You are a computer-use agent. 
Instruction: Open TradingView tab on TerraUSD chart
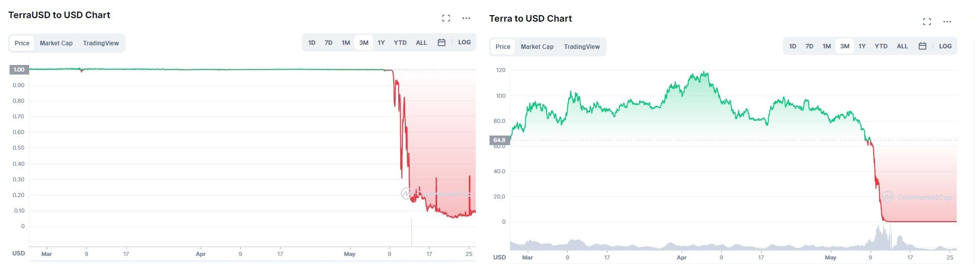101,43
